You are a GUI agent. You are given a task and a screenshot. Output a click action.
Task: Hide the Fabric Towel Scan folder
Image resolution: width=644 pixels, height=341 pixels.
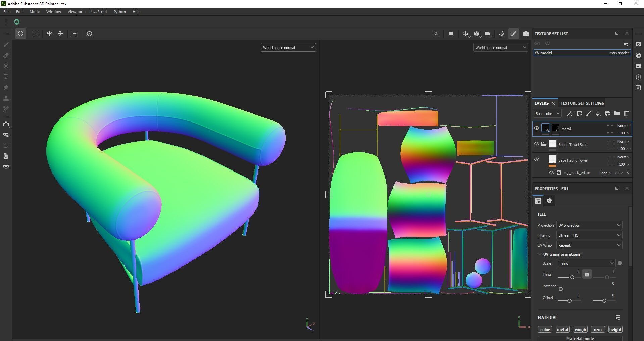pos(537,144)
